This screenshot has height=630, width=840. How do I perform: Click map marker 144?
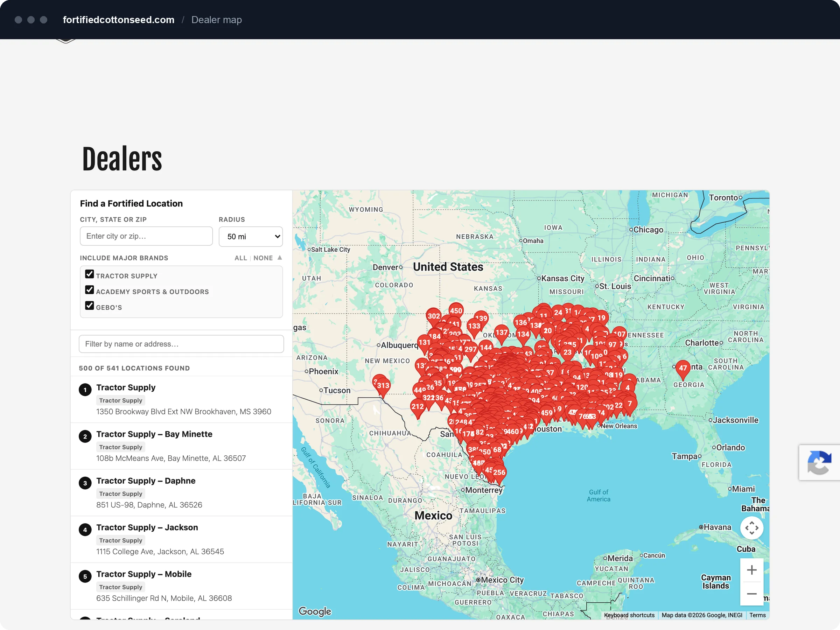486,348
